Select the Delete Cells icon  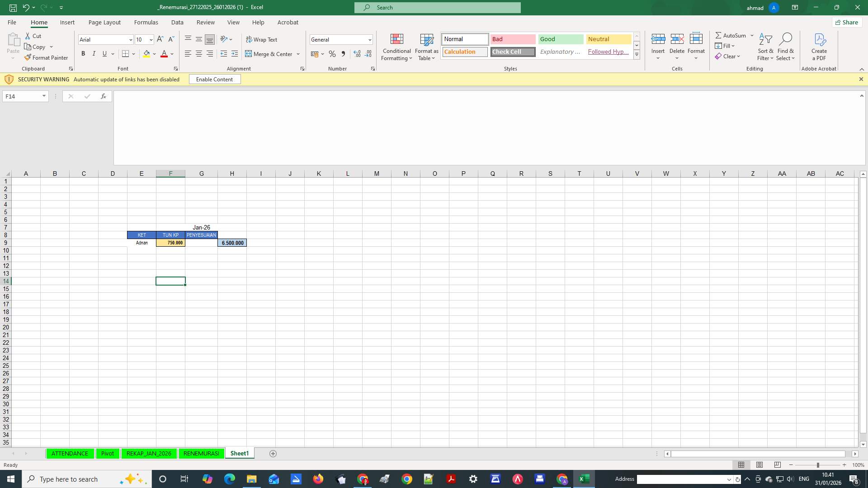(677, 39)
